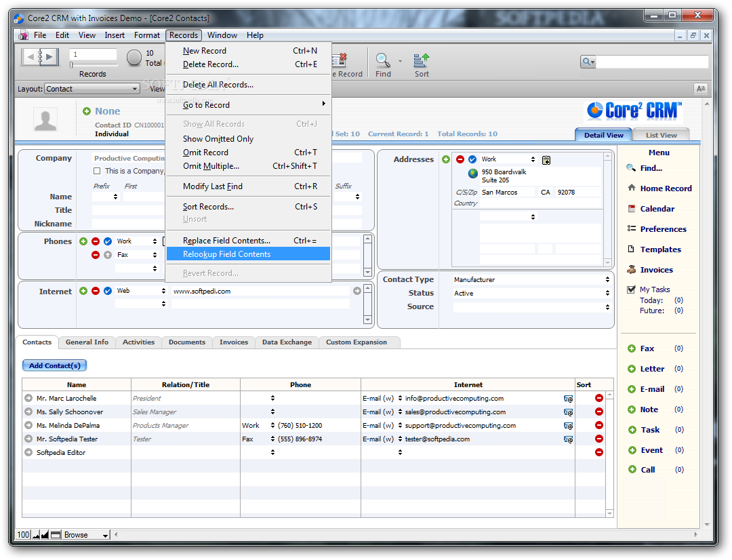This screenshot has width=732, height=560.
Task: Click green plus icon next to Note
Action: pyautogui.click(x=632, y=409)
